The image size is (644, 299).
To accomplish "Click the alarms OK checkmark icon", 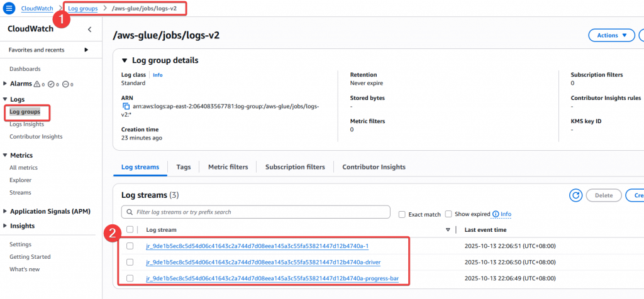I will (52, 84).
